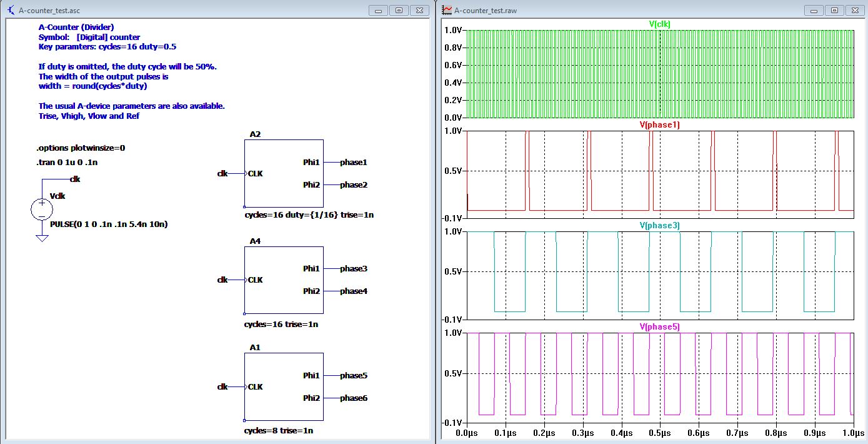Select the A2 counter symbol
This screenshot has height=444, width=868.
(x=283, y=173)
